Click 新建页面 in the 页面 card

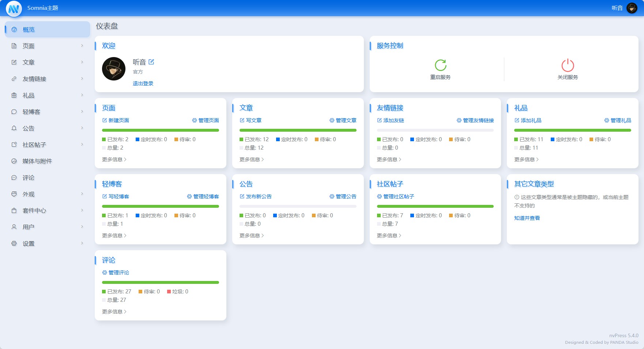tap(116, 120)
